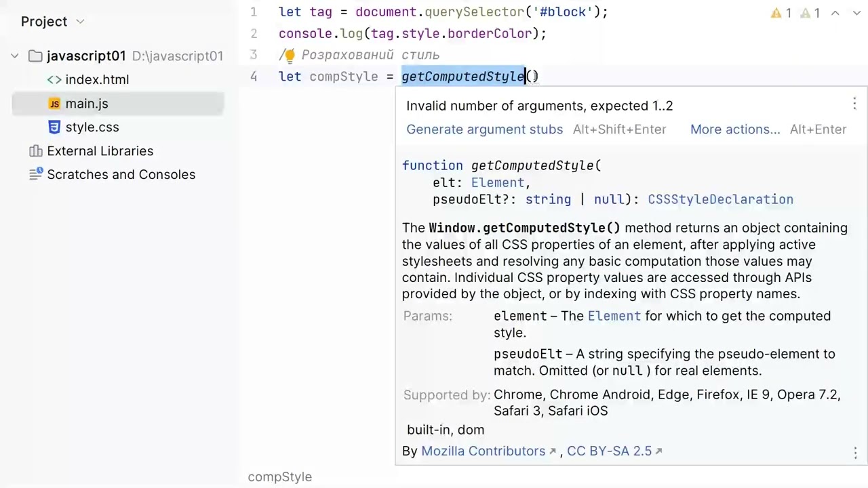The width and height of the screenshot is (868, 488).
Task: Open More actions... link
Action: (x=735, y=129)
